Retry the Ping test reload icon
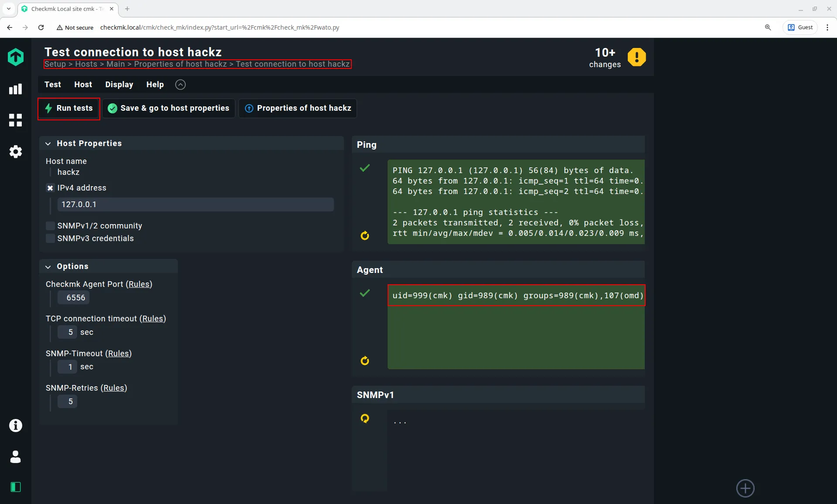Image resolution: width=837 pixels, height=504 pixels. (365, 236)
